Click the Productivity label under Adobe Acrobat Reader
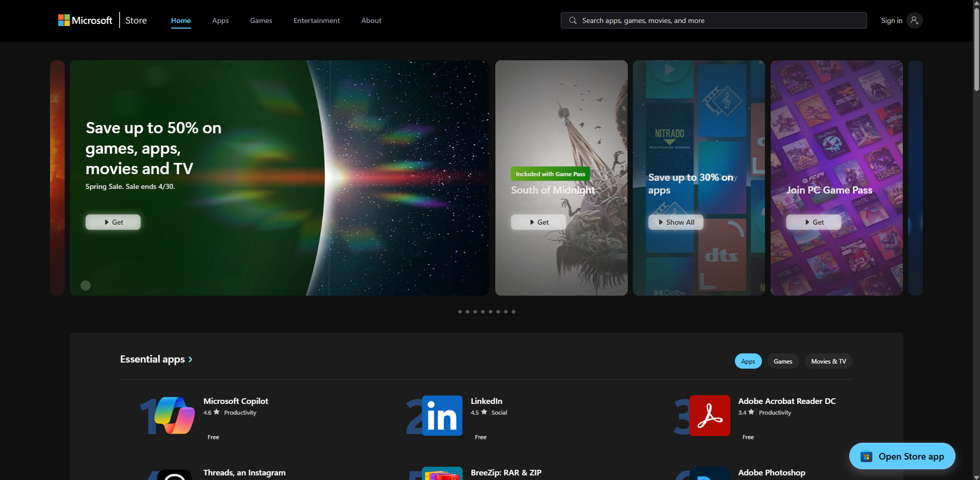The width and height of the screenshot is (980, 480). click(x=775, y=413)
